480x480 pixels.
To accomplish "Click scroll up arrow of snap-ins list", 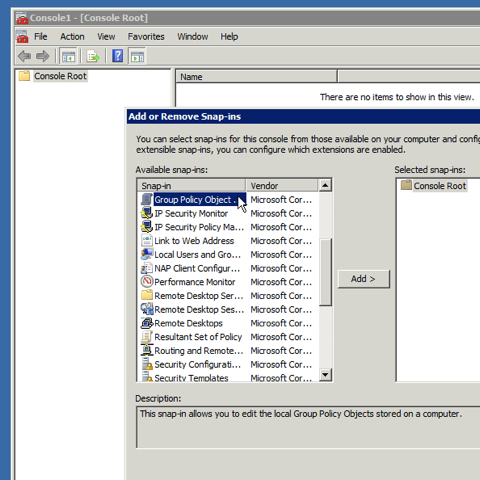I will (325, 185).
